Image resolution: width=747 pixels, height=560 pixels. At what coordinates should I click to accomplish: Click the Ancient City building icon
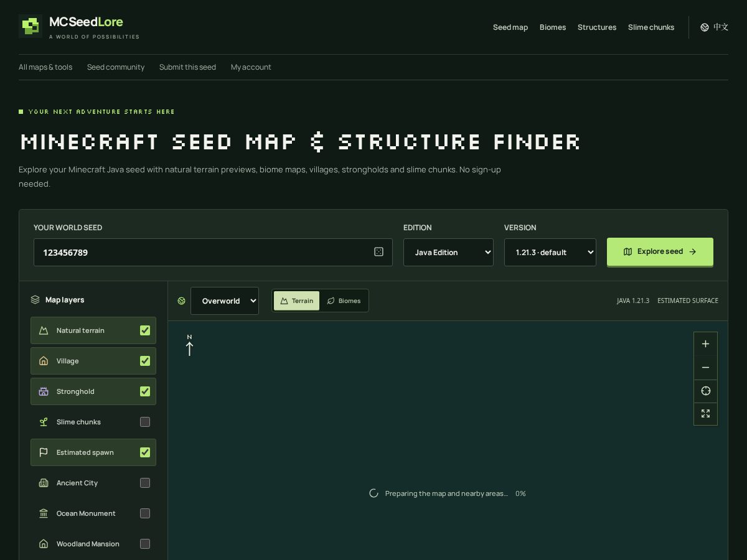[x=44, y=483]
